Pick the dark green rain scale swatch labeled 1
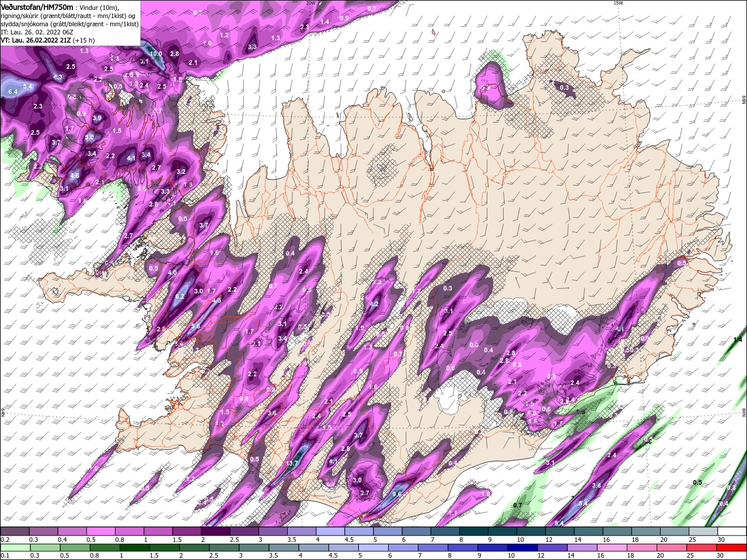Viewport: 747px width, 560px height. point(134,548)
